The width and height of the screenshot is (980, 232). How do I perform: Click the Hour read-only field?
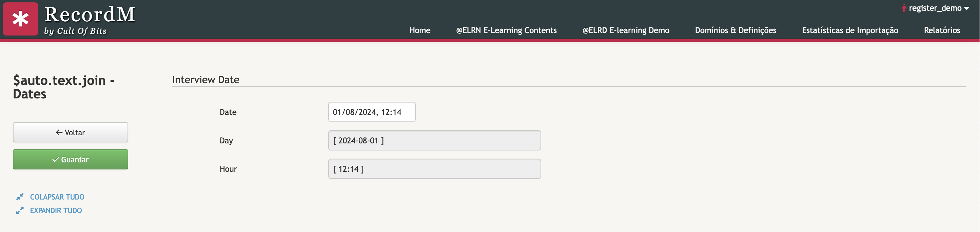coord(434,169)
